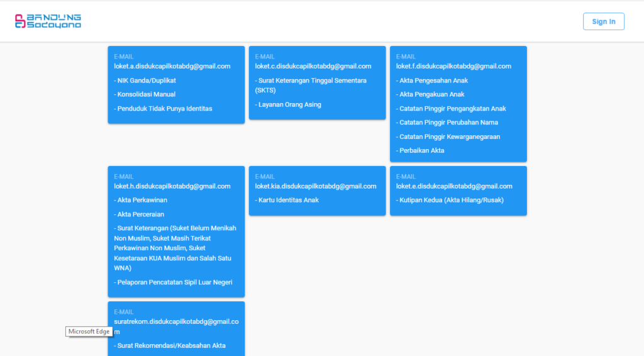This screenshot has width=644, height=356.
Task: Select loket.e.disdukcapilkotabdg@gmail.com email address
Action: [x=454, y=186]
